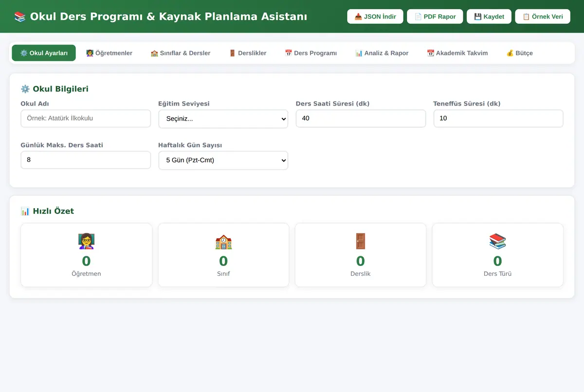
Task: Click the books emoji in the Ders Türü card
Action: [x=497, y=241]
